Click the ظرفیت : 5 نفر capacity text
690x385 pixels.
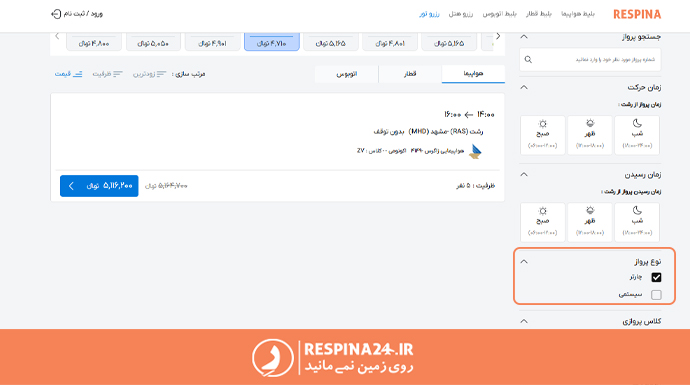475,186
